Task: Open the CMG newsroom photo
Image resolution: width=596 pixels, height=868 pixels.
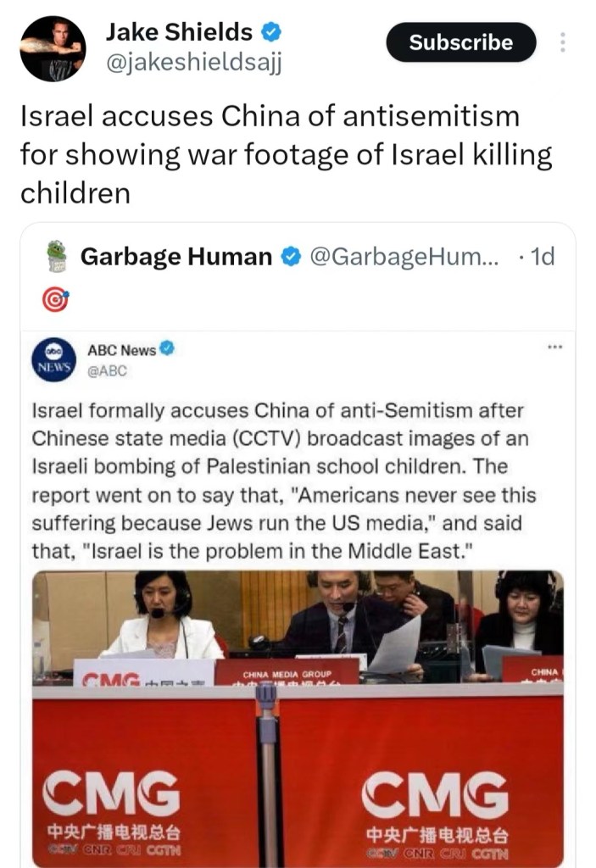Action: [298, 718]
